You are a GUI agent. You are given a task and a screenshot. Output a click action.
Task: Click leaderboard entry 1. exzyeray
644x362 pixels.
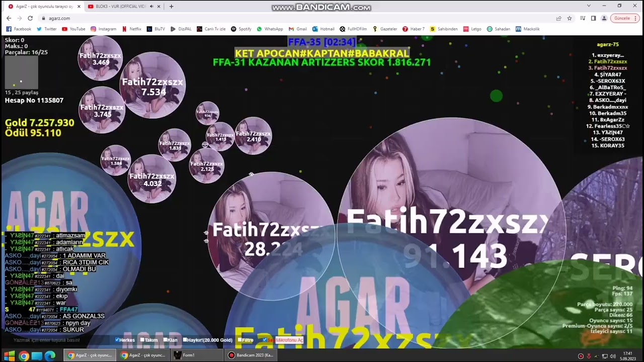(x=608, y=55)
